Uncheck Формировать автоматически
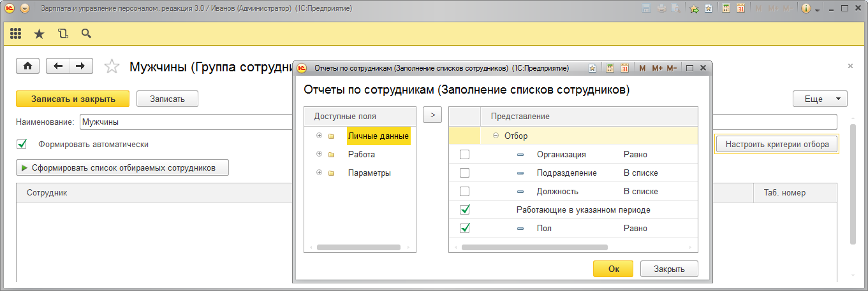Viewport: 868px width, 291px height. pos(22,144)
